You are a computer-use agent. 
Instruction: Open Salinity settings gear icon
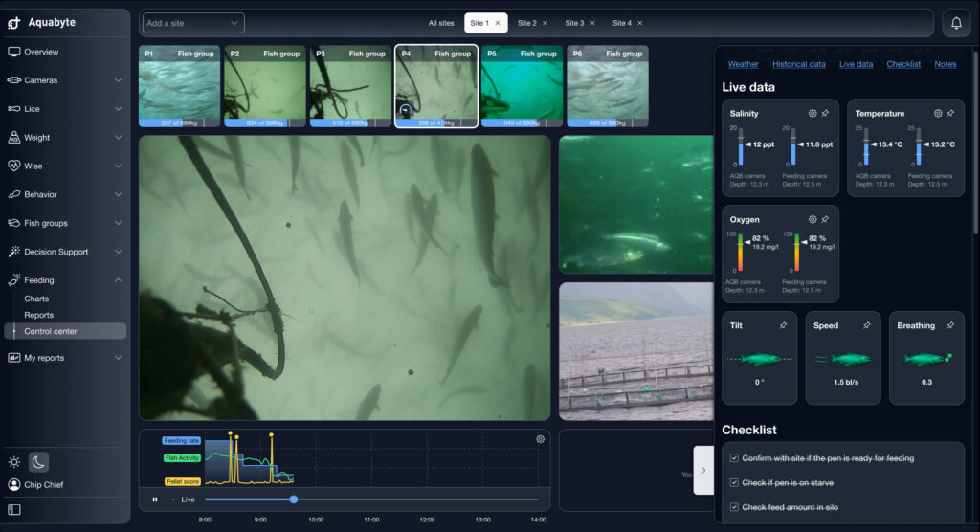point(813,113)
